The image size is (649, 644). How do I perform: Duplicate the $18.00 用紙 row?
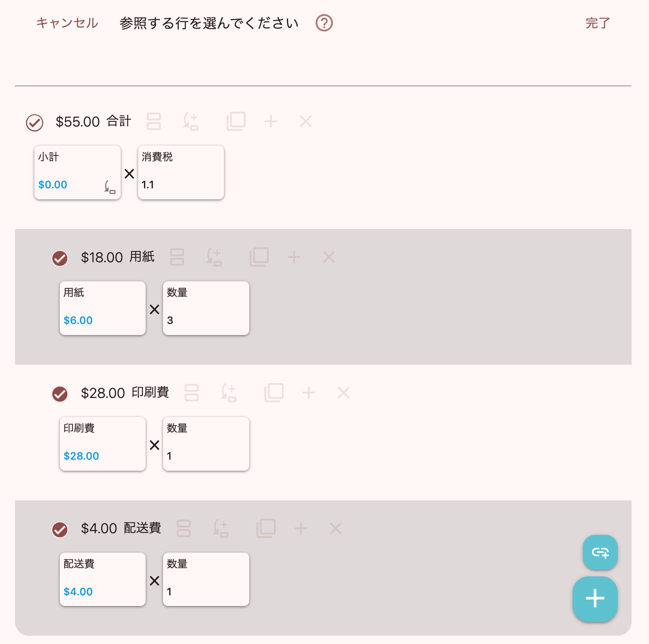tap(259, 257)
